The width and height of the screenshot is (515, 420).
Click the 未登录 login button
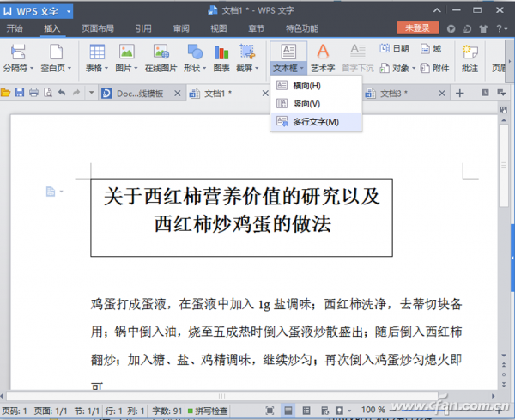click(417, 28)
